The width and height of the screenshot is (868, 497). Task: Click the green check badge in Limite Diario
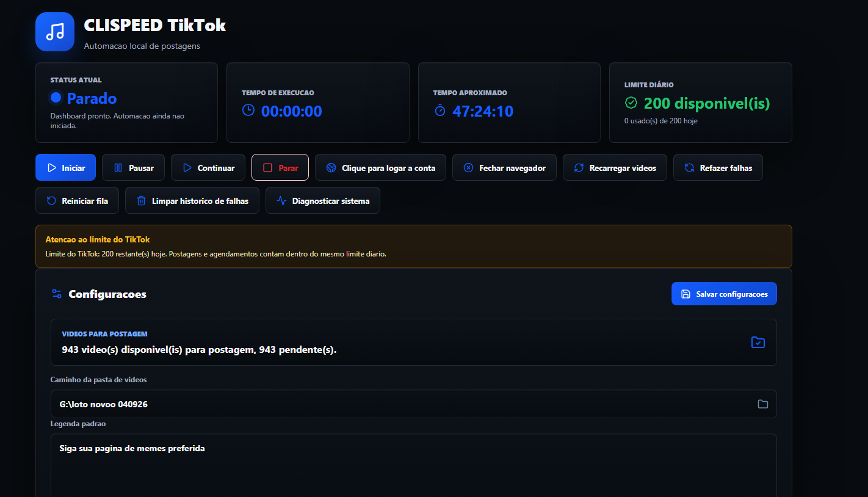631,103
